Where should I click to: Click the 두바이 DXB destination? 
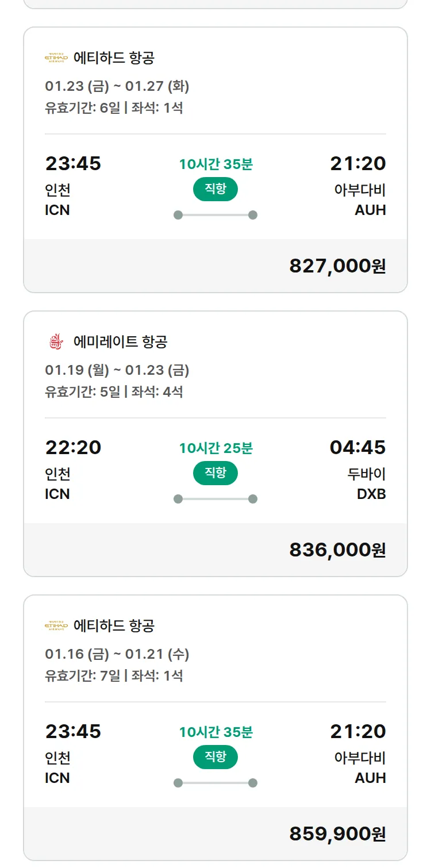(367, 484)
